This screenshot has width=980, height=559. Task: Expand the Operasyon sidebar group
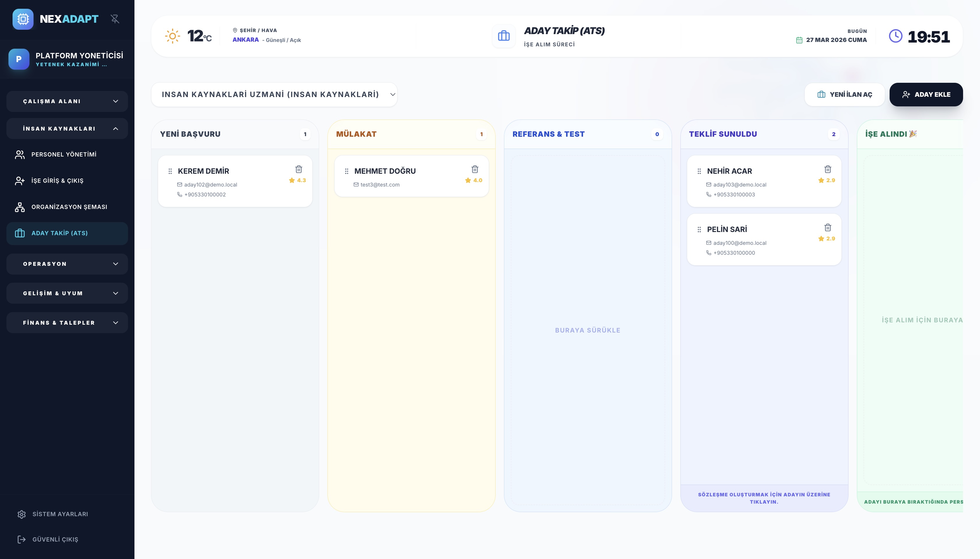point(67,264)
